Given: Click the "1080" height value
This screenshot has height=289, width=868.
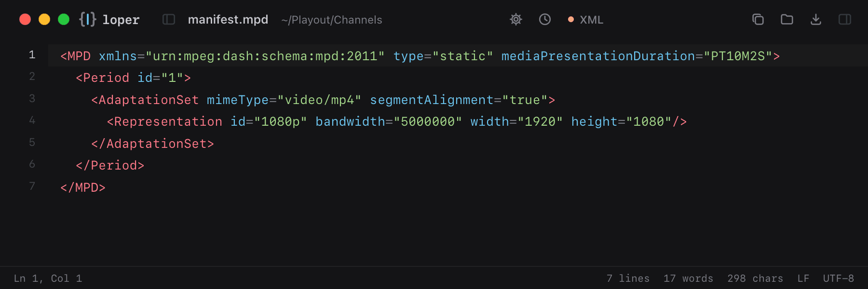Looking at the screenshot, I should click(649, 122).
